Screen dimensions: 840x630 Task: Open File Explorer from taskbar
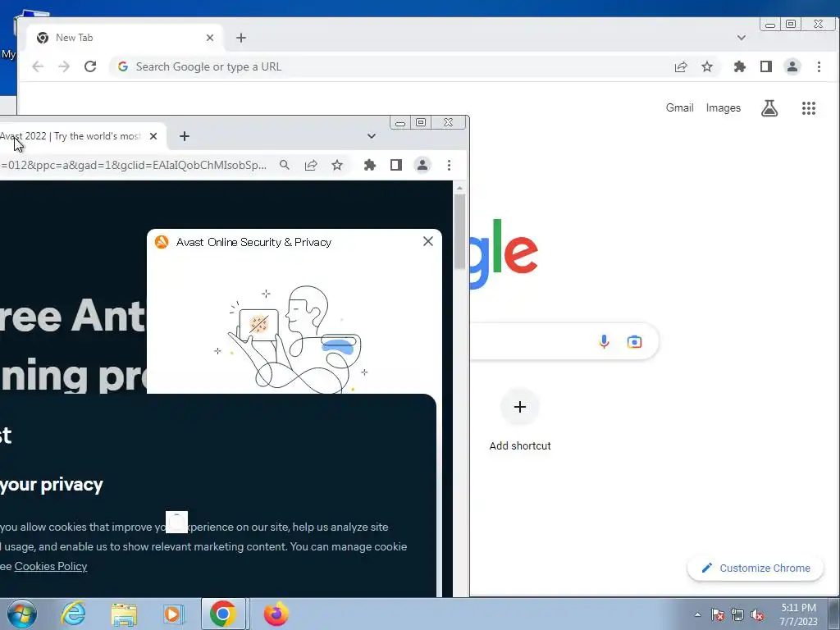pos(124,614)
